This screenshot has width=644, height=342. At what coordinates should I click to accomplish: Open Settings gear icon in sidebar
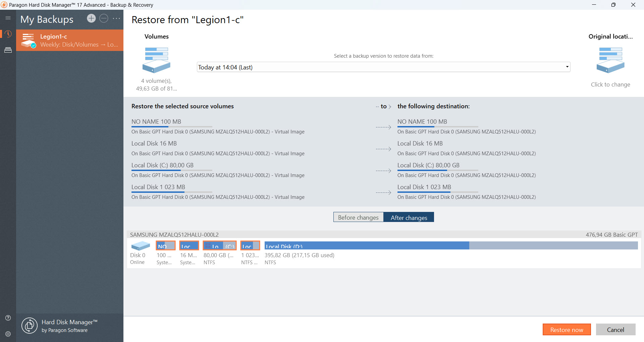(8, 334)
